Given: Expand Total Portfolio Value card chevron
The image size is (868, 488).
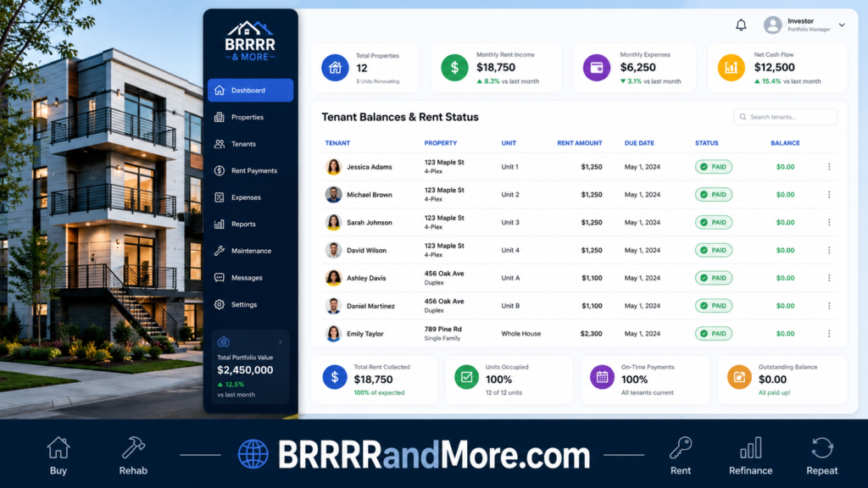Looking at the screenshot, I should [x=280, y=342].
